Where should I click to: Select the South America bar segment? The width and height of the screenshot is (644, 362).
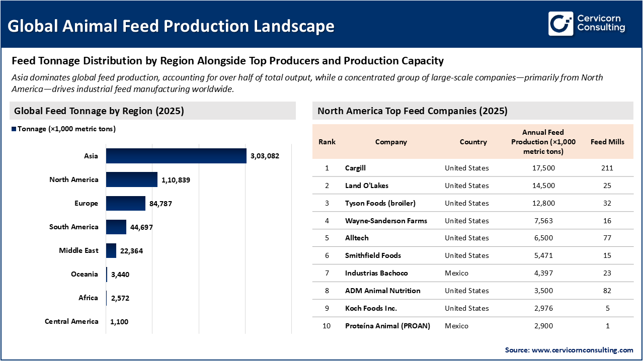click(116, 227)
